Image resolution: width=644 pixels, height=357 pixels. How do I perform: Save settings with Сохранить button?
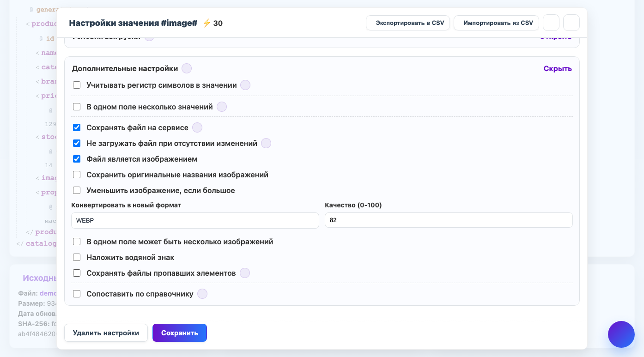180,333
